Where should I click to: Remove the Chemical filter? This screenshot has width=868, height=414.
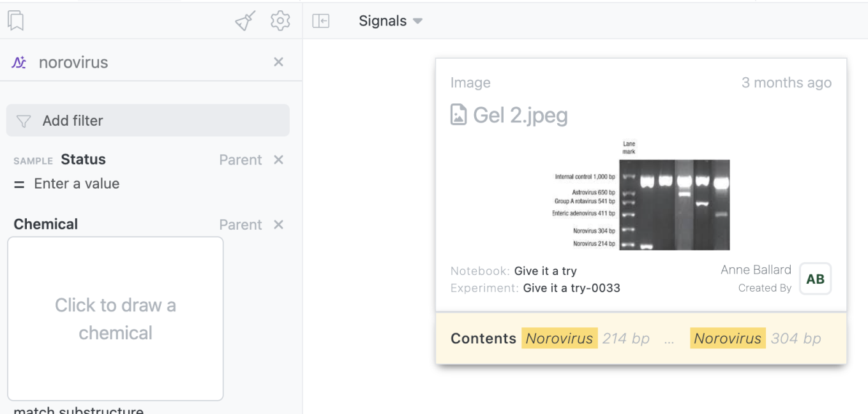[x=278, y=225]
